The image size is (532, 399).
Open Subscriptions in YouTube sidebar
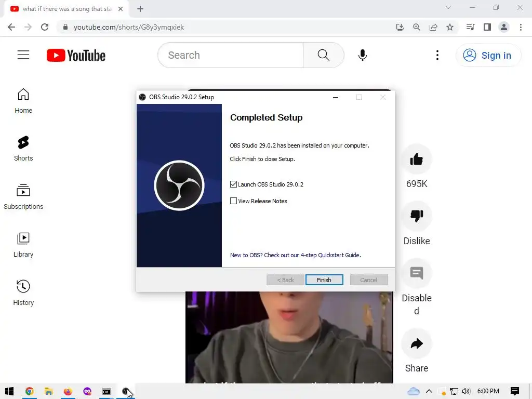(23, 197)
